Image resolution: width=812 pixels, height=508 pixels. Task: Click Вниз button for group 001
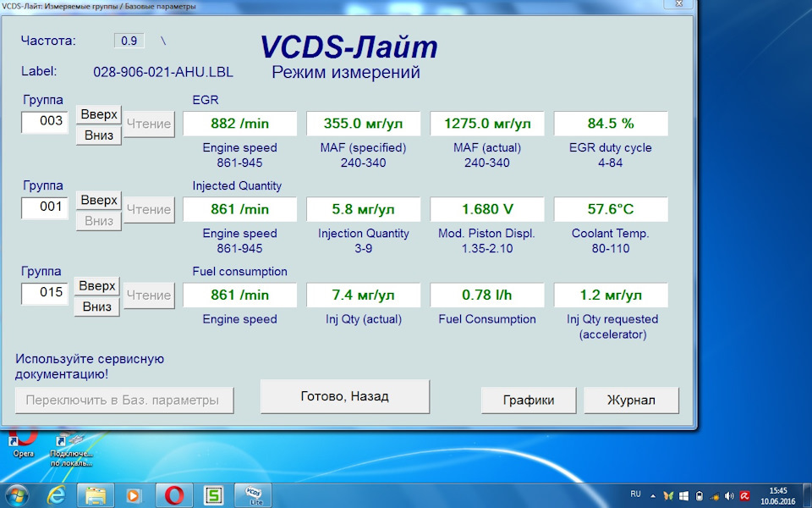tap(99, 221)
